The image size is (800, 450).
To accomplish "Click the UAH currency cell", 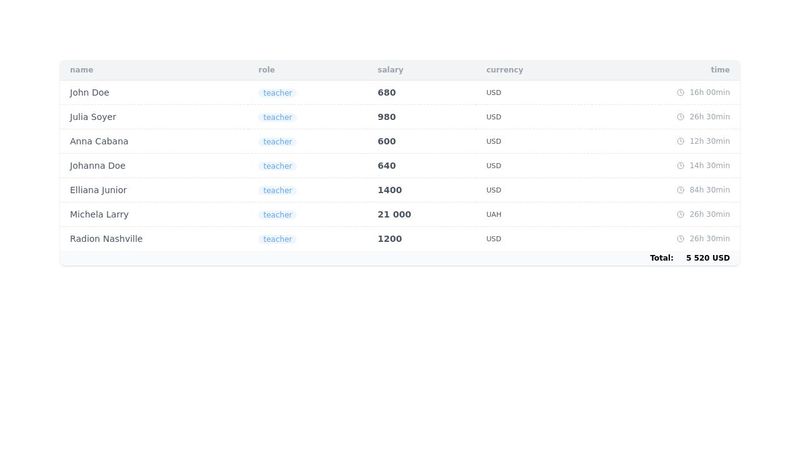I will coord(494,215).
